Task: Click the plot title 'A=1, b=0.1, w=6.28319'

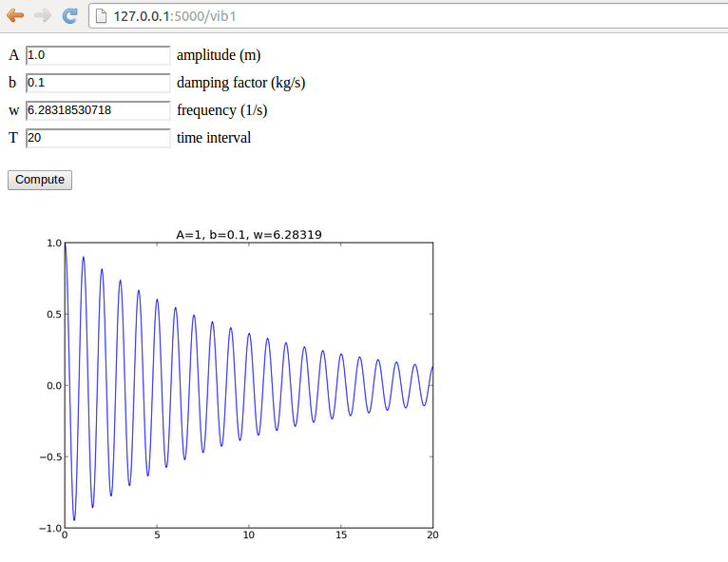Action: [x=249, y=235]
